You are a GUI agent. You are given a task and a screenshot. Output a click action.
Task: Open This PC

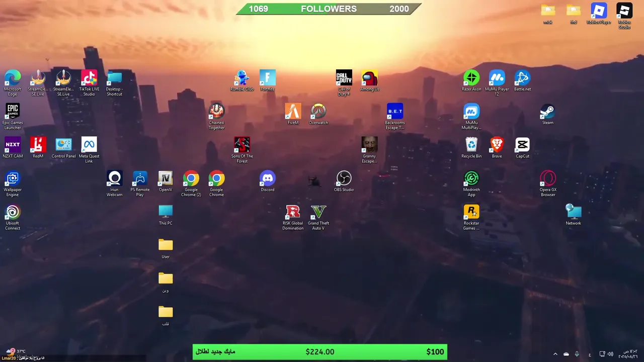click(166, 215)
